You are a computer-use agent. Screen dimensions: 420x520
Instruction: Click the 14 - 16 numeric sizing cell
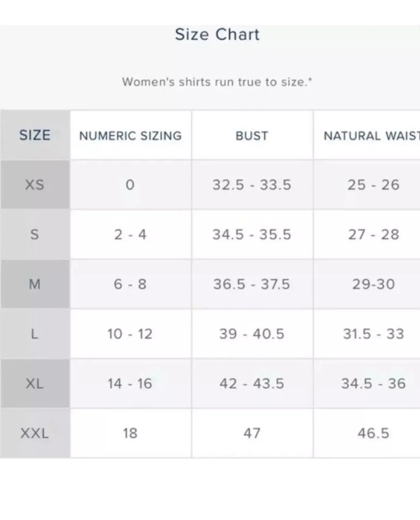coord(131,383)
